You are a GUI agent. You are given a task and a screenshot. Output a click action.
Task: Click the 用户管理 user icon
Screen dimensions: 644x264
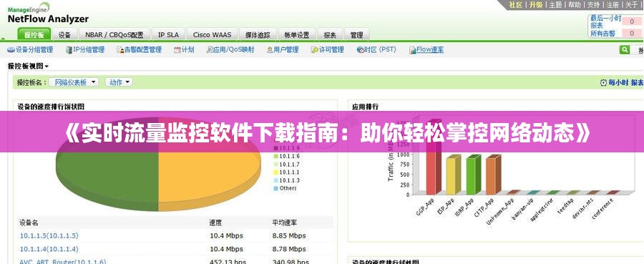270,49
